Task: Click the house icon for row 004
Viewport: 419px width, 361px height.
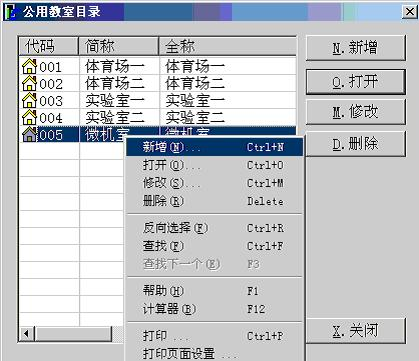Action: (x=29, y=117)
